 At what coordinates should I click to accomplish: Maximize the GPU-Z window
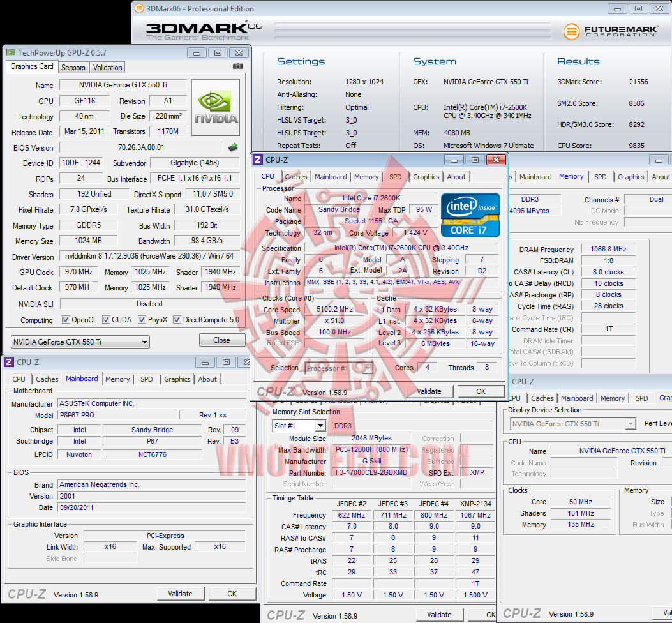[218, 53]
